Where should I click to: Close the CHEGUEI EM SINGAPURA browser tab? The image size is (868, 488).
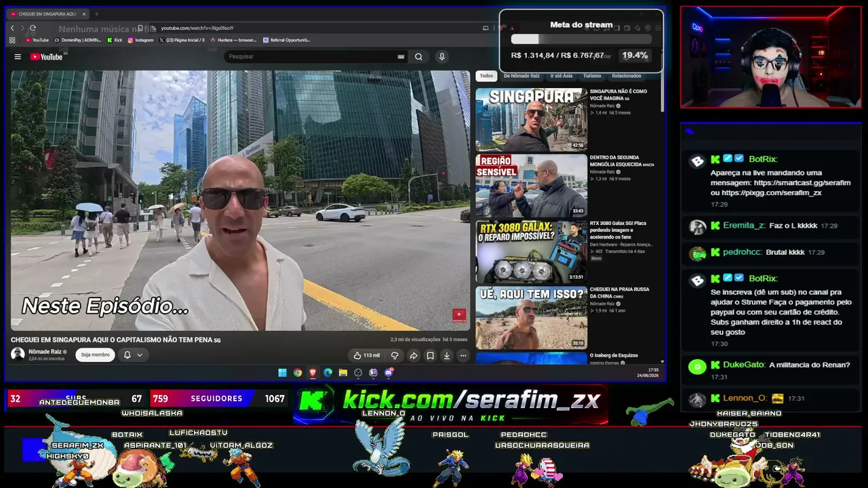tap(84, 14)
